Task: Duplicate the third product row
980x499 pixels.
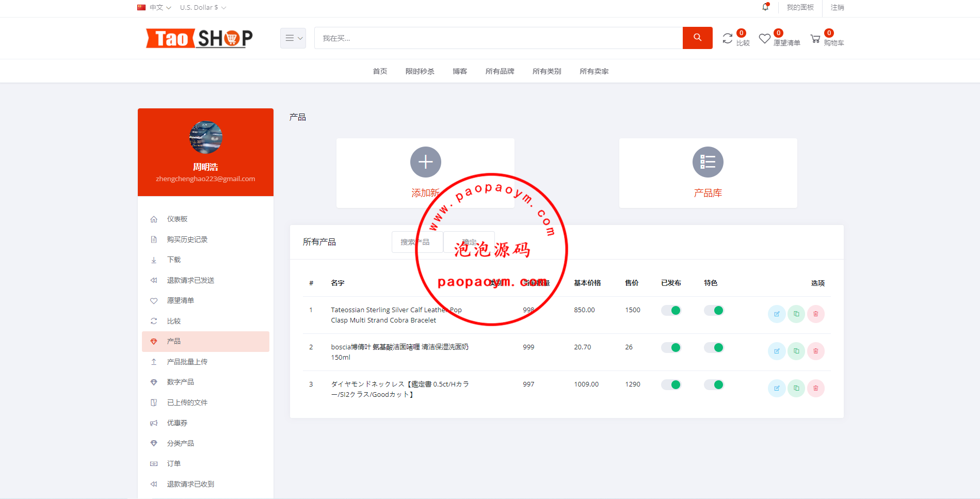Action: coord(796,388)
